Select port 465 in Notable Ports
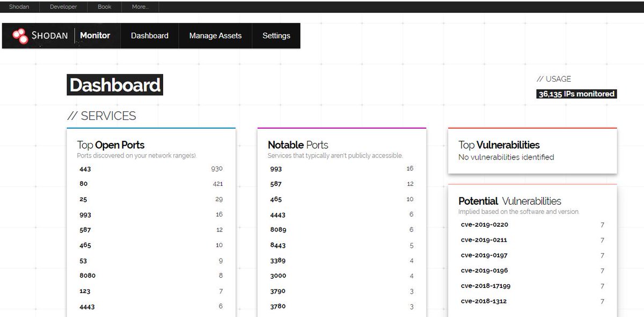The image size is (644, 317). tap(276, 199)
